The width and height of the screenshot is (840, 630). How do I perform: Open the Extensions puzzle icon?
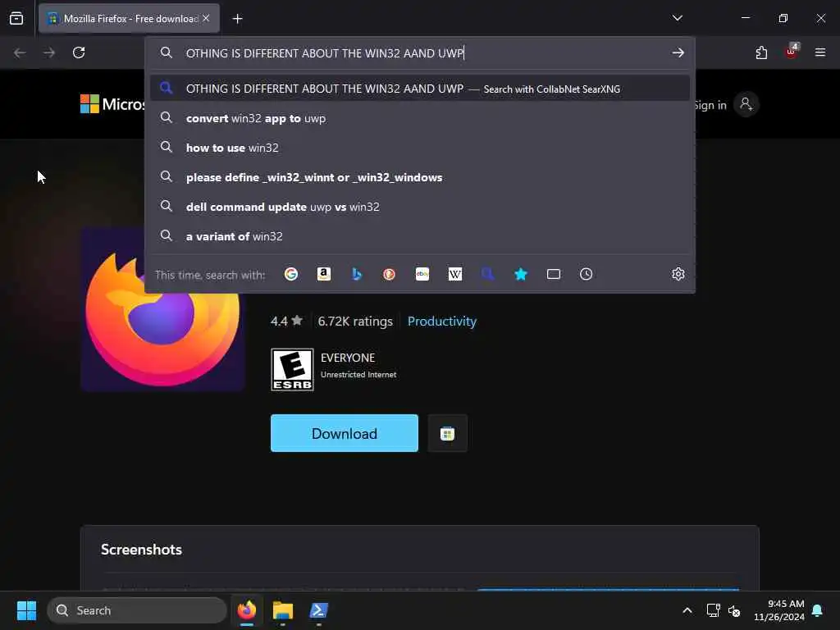coord(761,52)
